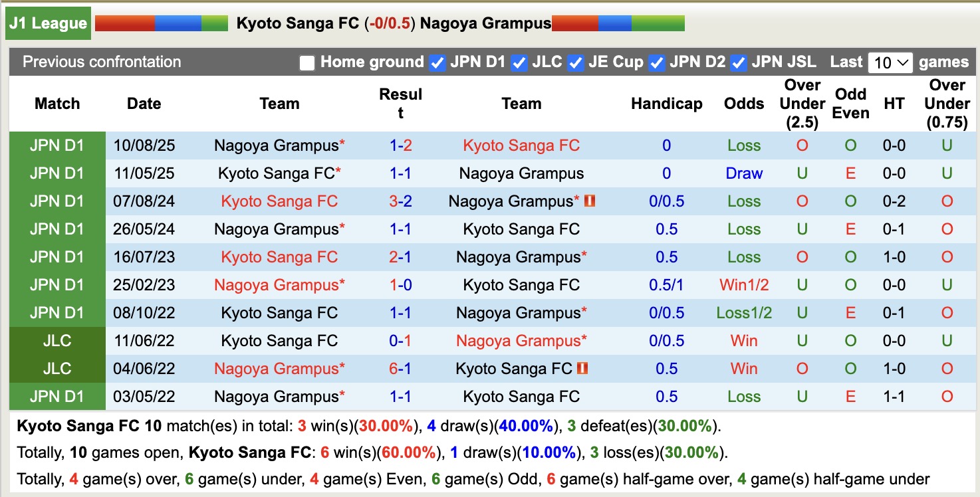Uncheck the JPN D2 checkbox
Viewport: 980px width, 497px height.
pos(656,62)
